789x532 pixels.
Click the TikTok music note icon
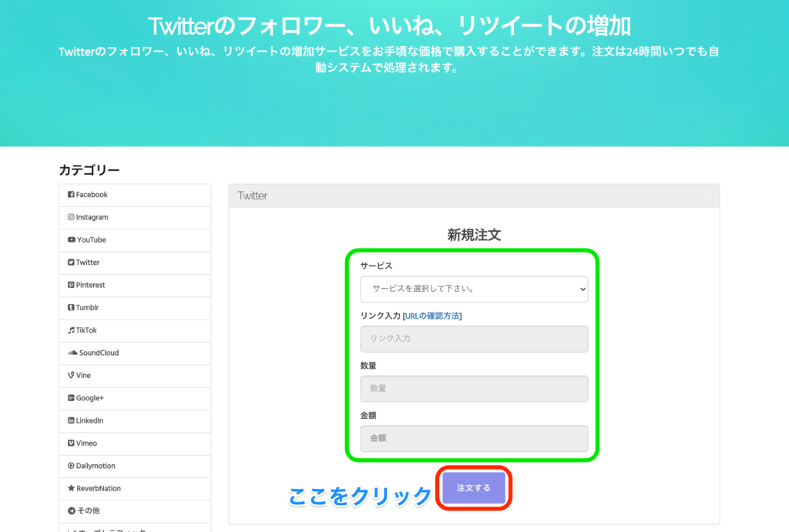pos(71,330)
